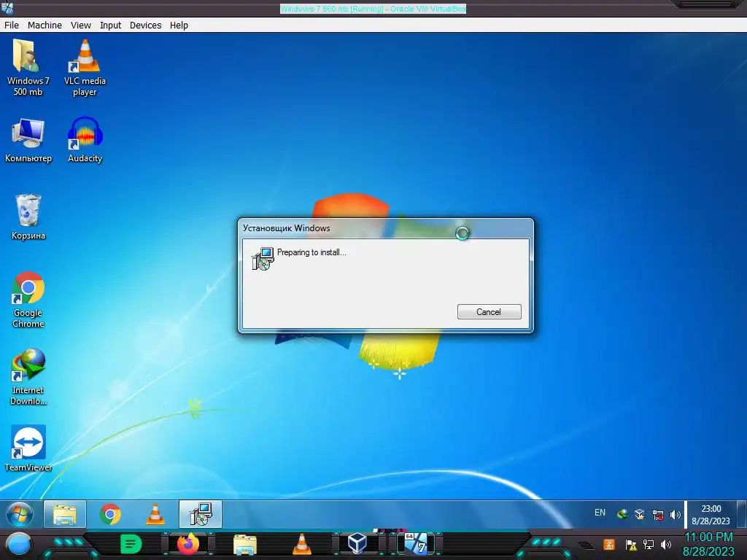The width and height of the screenshot is (747, 560).
Task: Open the View menu
Action: [80, 26]
